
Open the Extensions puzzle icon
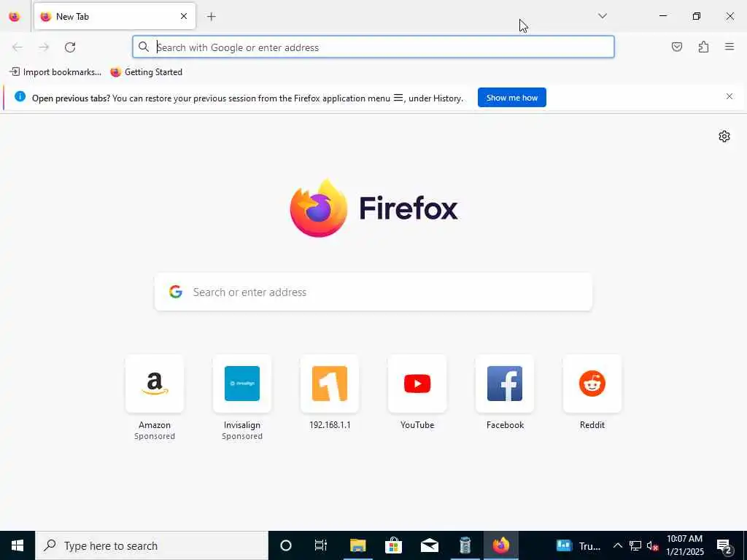pyautogui.click(x=703, y=47)
